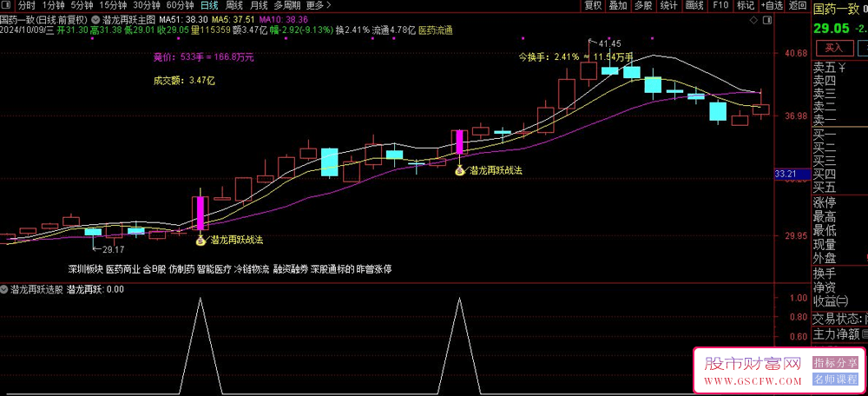The width and height of the screenshot is (868, 396).
Task: Expand the 更多 periods chevron
Action: click(x=329, y=5)
